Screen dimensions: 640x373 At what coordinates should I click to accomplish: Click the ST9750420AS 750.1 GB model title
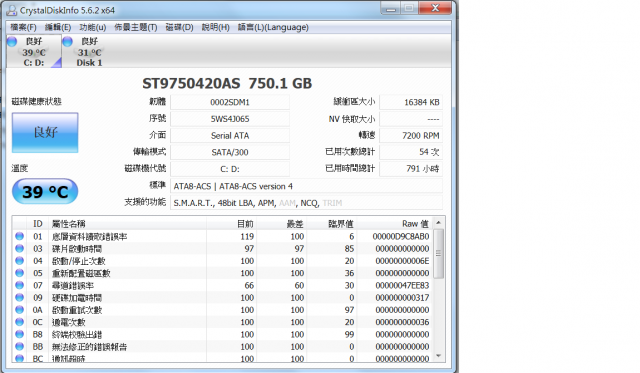[227, 83]
